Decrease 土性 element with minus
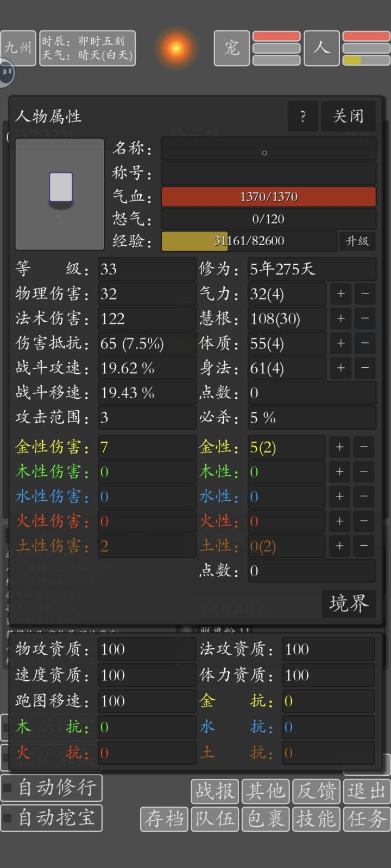391x868 pixels. [x=364, y=546]
